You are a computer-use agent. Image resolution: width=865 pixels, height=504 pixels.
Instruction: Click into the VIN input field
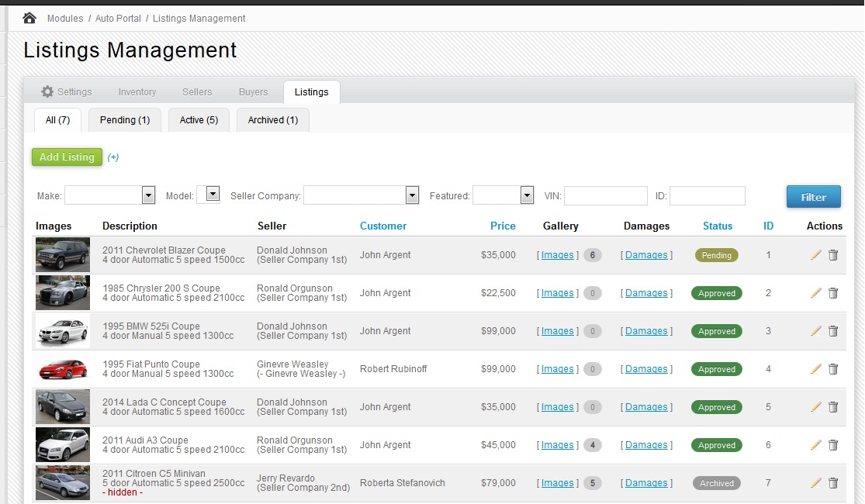click(605, 196)
